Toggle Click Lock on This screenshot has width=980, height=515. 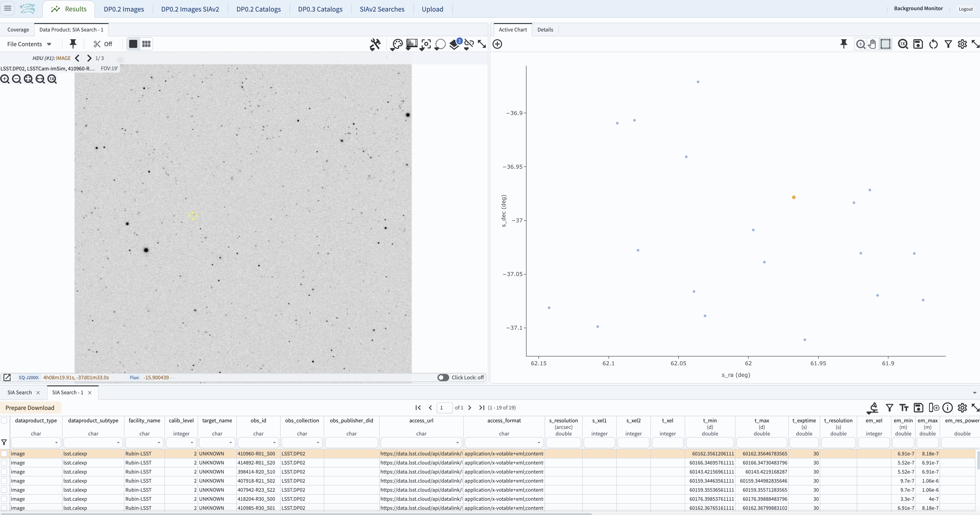tap(443, 377)
